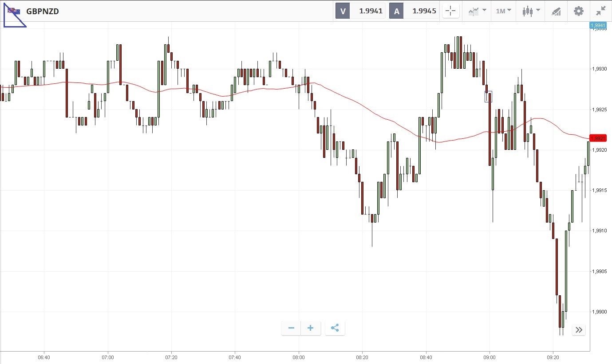Image resolution: width=612 pixels, height=364 pixels.
Task: Click the GBPNZD symbol name
Action: click(x=43, y=12)
